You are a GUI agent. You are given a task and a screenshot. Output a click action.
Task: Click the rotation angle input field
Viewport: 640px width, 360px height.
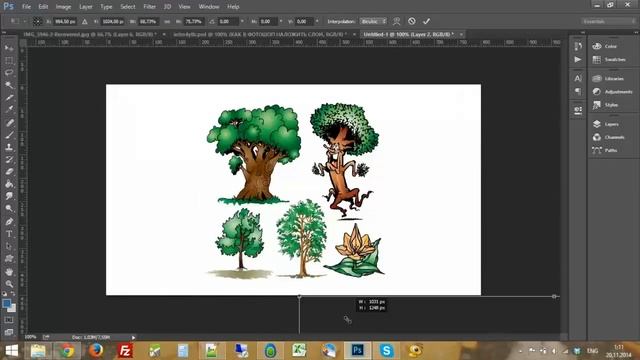click(228, 21)
